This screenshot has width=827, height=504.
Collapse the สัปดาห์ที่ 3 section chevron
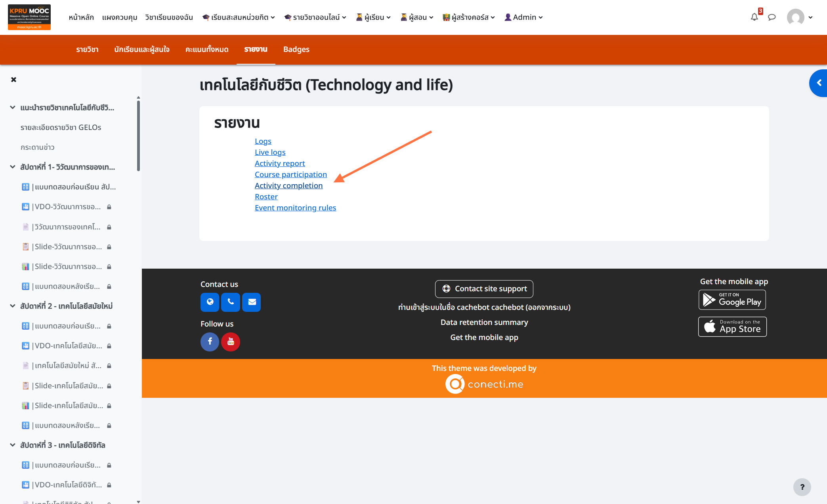coord(13,445)
